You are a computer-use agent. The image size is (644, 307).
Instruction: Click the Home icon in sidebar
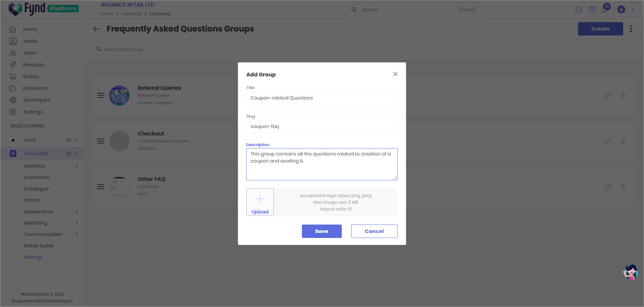tap(13, 29)
